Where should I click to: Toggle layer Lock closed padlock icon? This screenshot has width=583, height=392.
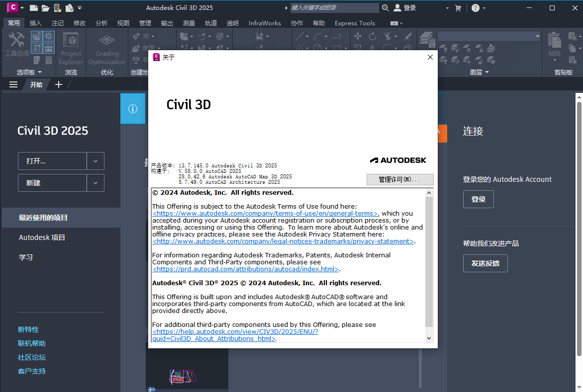tap(480, 48)
